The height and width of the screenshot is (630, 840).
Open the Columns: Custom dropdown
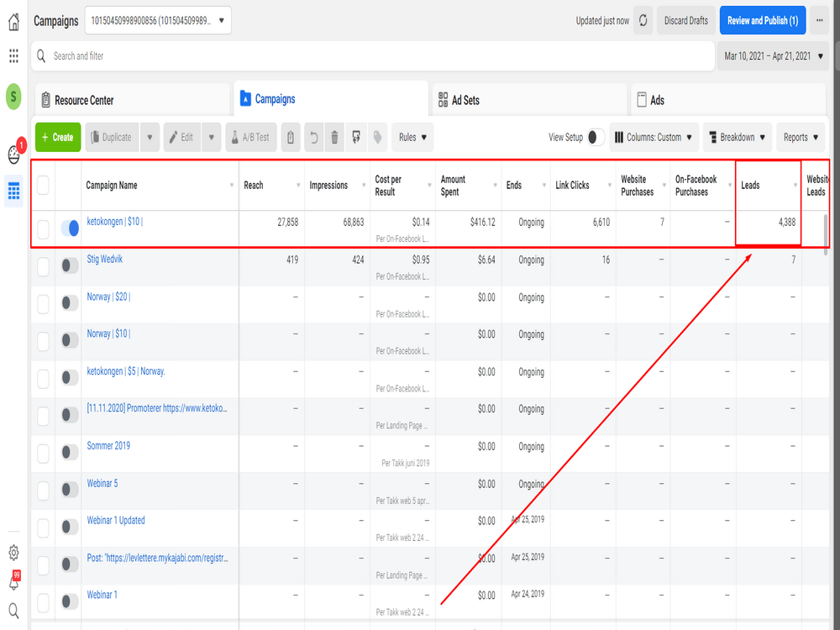[654, 137]
